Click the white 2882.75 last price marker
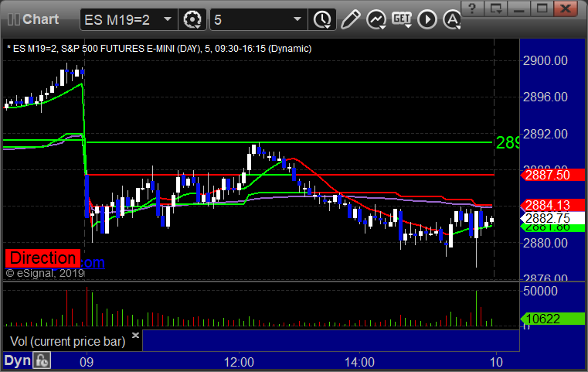The height and width of the screenshot is (372, 588). tap(552, 218)
